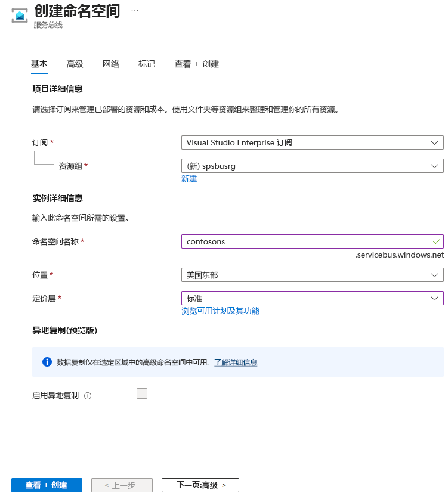The image size is (448, 502).
Task: Go to the 查看 + 创建 tab
Action: click(197, 64)
